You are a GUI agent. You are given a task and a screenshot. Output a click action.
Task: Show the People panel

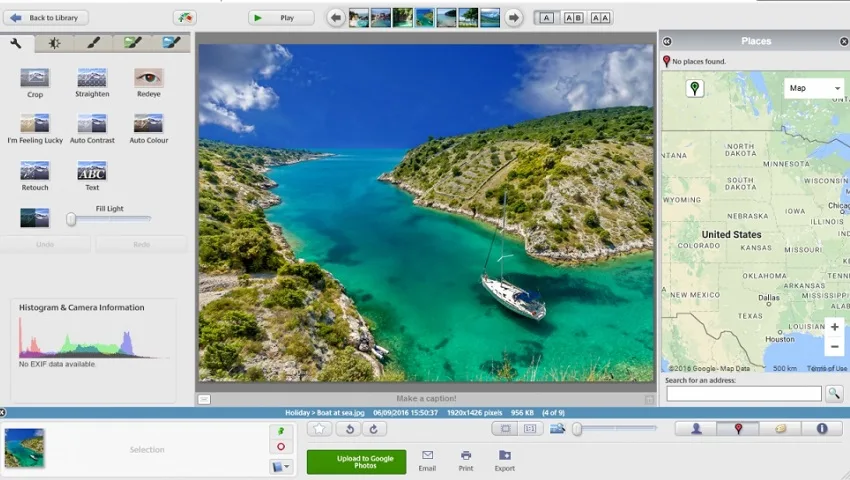click(x=696, y=428)
